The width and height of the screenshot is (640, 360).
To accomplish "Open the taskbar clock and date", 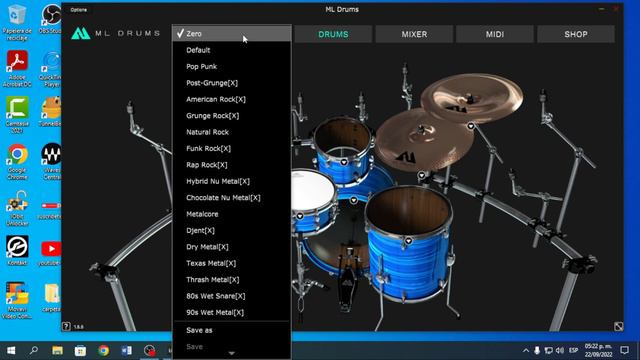I will [x=598, y=350].
